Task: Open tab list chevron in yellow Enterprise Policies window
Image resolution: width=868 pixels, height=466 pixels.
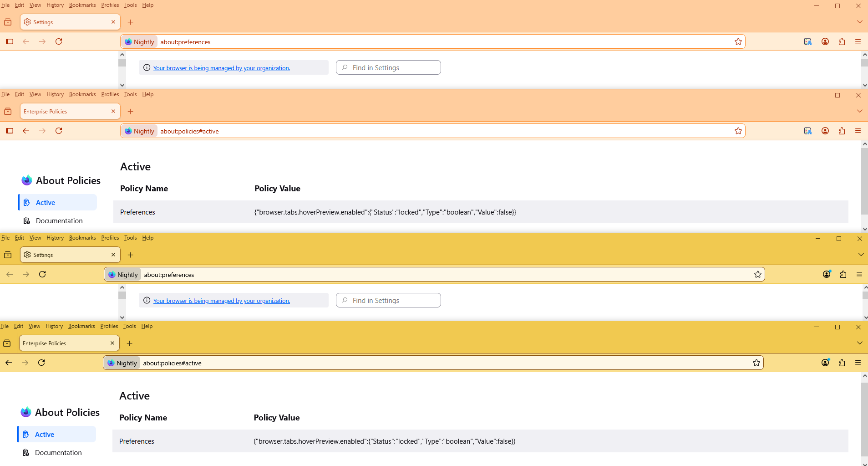Action: [x=859, y=343]
